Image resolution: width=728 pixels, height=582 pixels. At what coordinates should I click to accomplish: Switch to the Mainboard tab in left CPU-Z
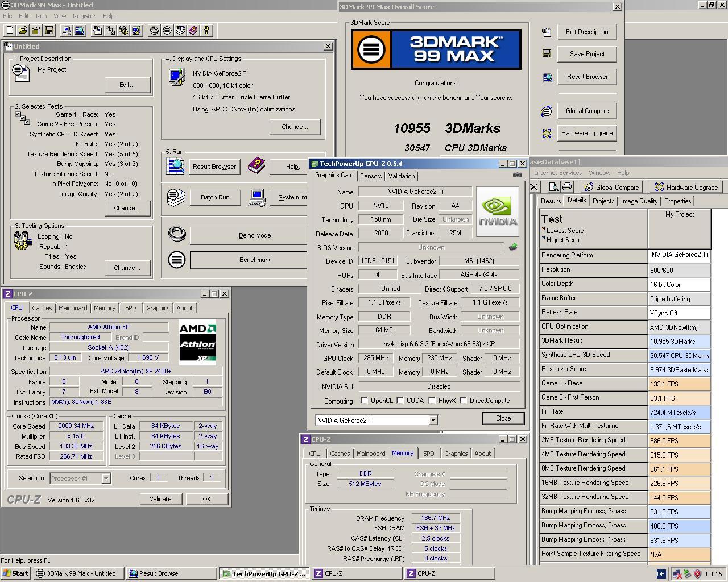tap(73, 308)
